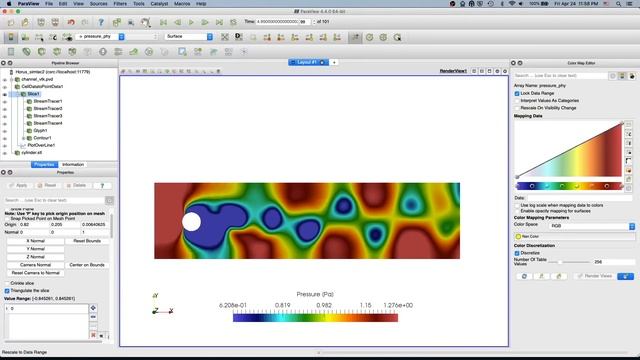Apply Extract Selection filter icon

pyautogui.click(x=182, y=52)
